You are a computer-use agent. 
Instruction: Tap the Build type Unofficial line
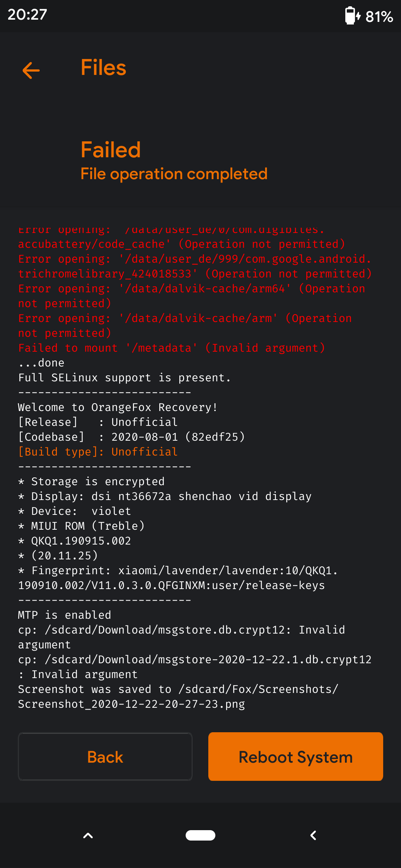[98, 452]
